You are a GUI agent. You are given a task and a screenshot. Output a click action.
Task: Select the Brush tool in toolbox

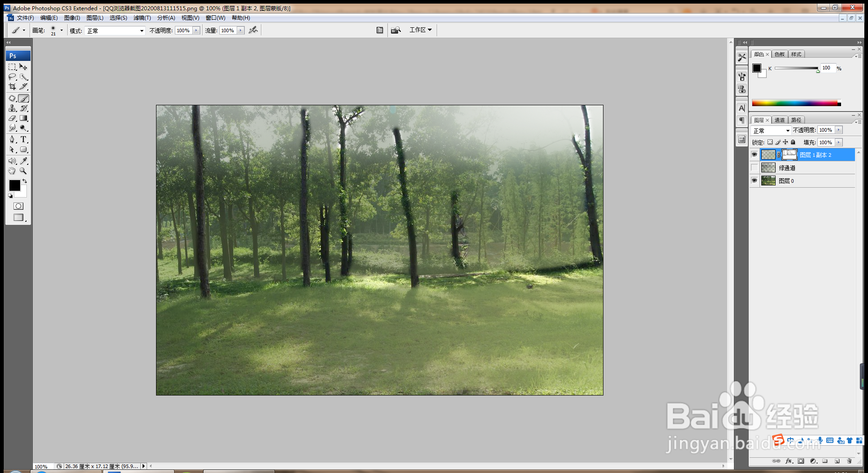click(24, 98)
